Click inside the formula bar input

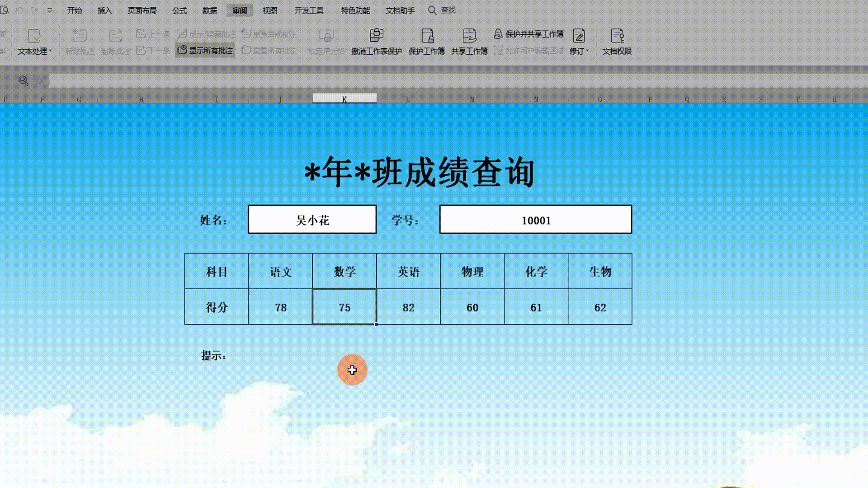[458, 80]
